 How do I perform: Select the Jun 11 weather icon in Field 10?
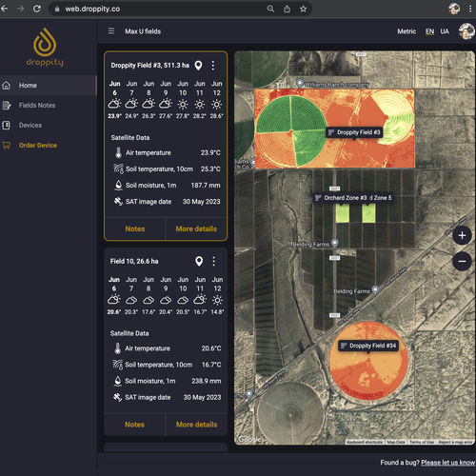click(200, 300)
